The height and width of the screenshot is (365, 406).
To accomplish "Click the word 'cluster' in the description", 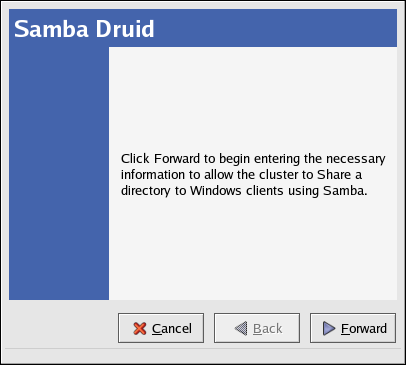I will tap(279, 175).
